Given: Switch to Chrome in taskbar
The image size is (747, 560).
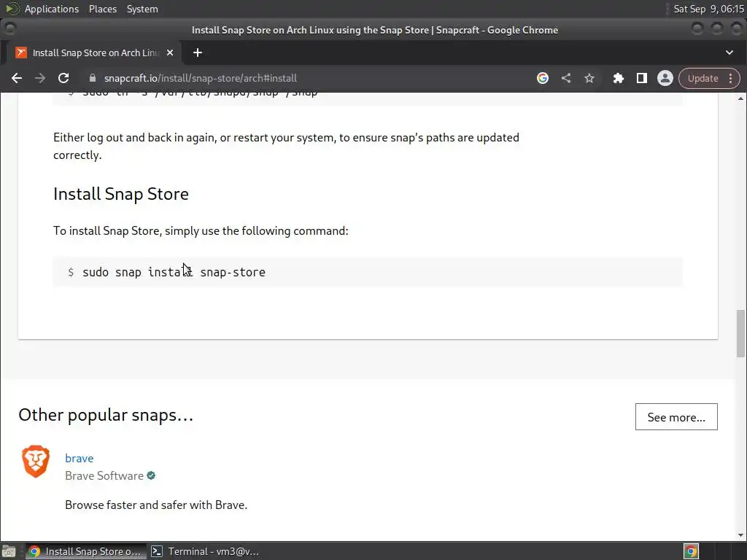Looking at the screenshot, I should tap(86, 551).
